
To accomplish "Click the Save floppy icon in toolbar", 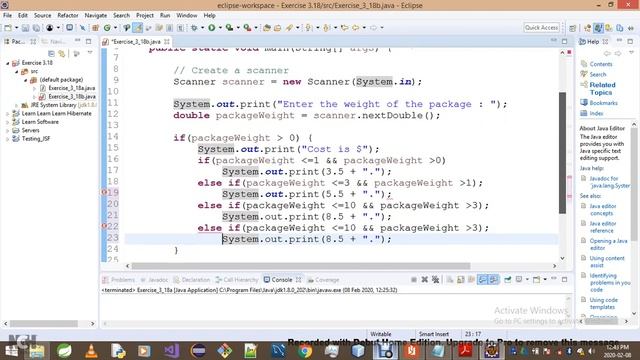I will [25, 28].
